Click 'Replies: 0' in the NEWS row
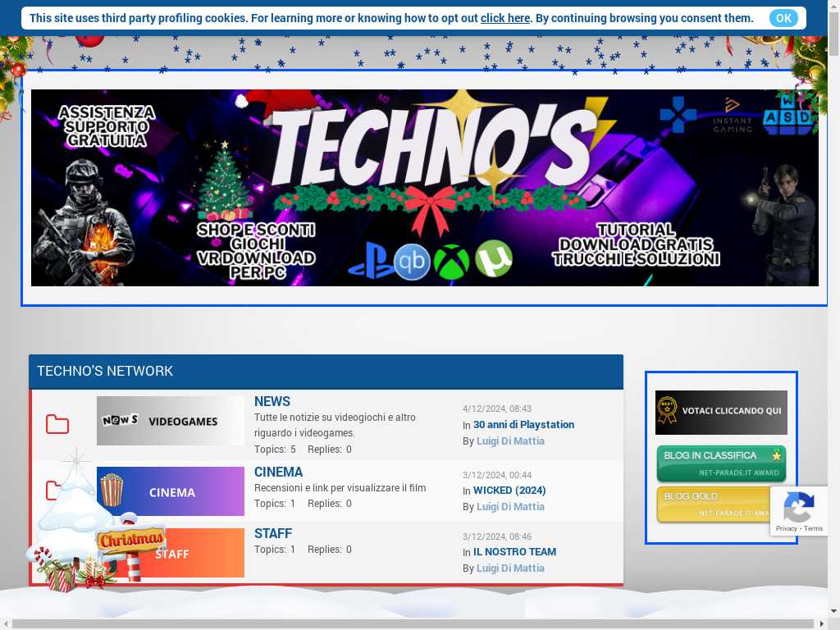The height and width of the screenshot is (630, 840). tap(330, 450)
